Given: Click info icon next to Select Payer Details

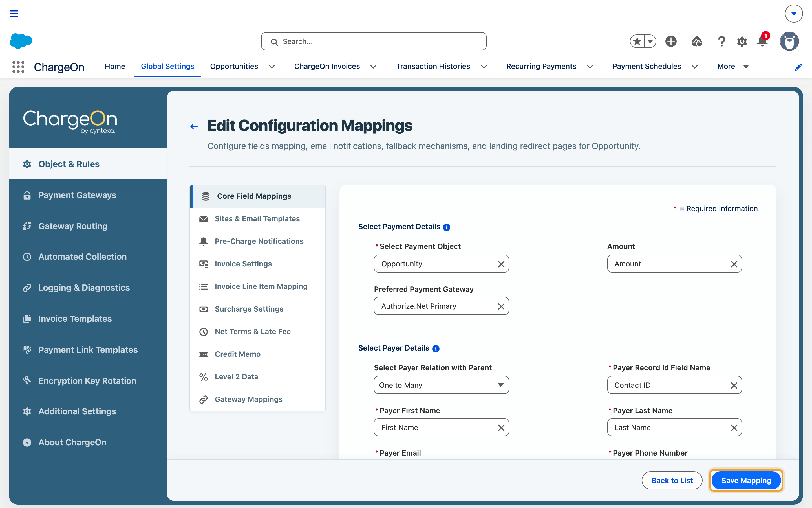Looking at the screenshot, I should pos(436,349).
